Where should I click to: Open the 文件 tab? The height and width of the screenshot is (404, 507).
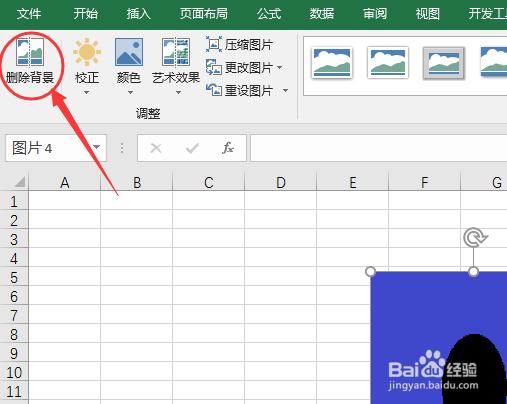coord(29,14)
